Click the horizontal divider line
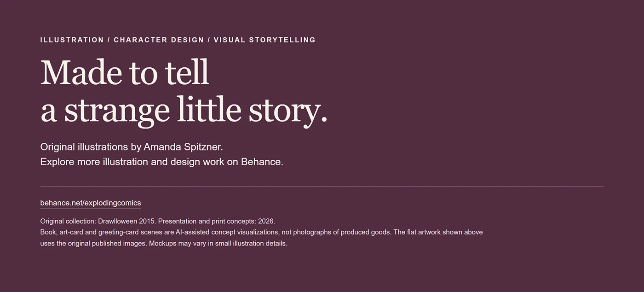The height and width of the screenshot is (292, 644). 322,187
